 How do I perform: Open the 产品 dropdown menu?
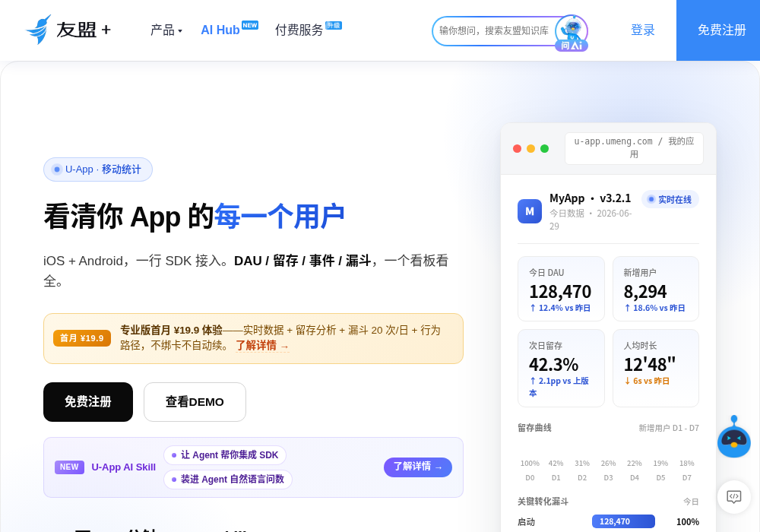(x=166, y=30)
